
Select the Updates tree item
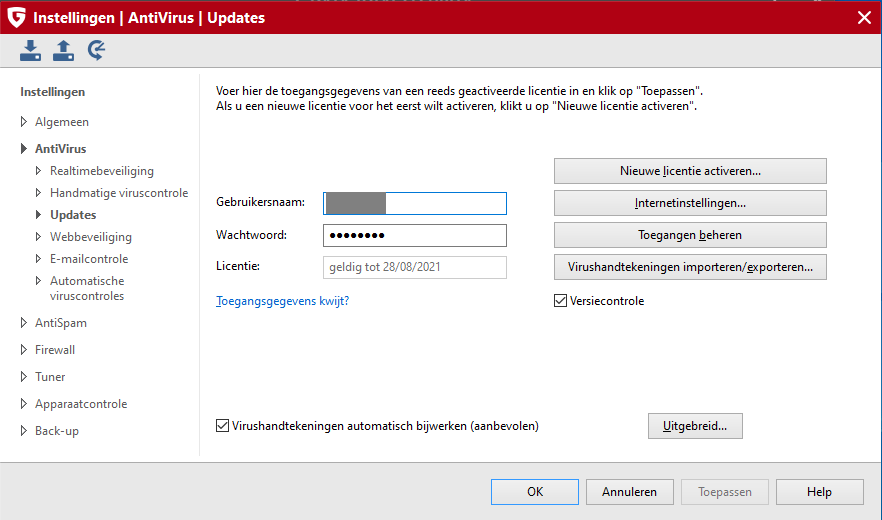coord(73,214)
